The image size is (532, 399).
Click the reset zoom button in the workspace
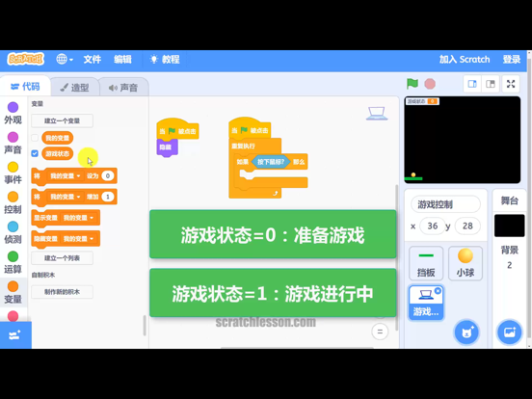pos(380,332)
